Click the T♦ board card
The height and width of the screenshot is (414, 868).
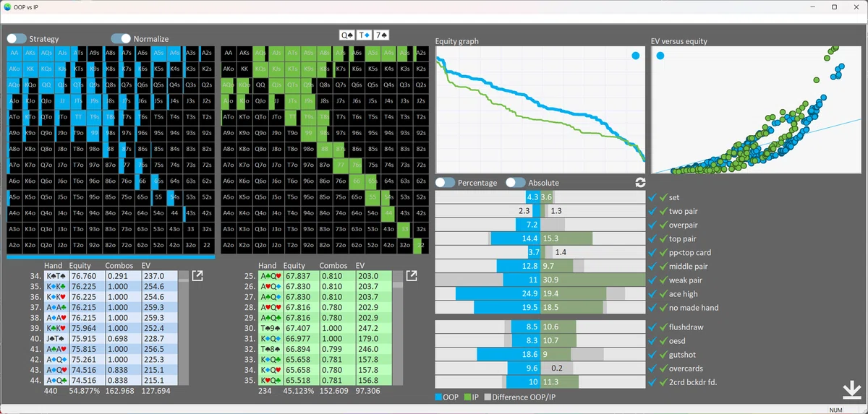tap(365, 35)
